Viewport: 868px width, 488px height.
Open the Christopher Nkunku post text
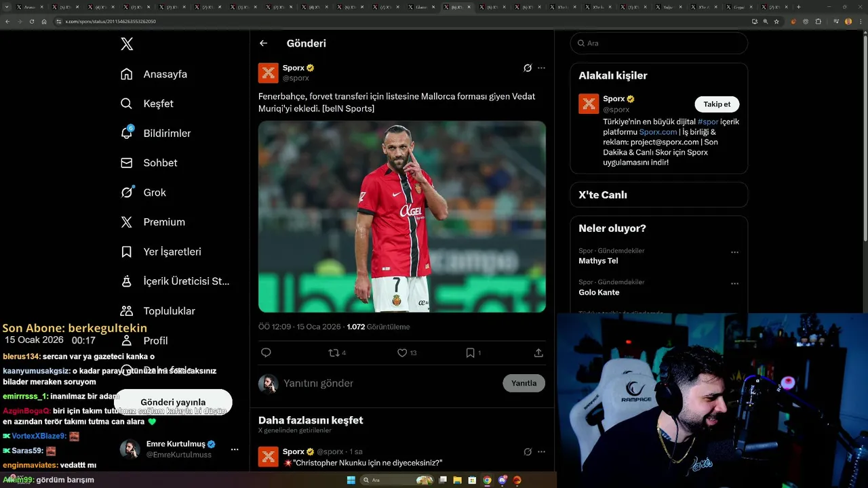(x=363, y=463)
